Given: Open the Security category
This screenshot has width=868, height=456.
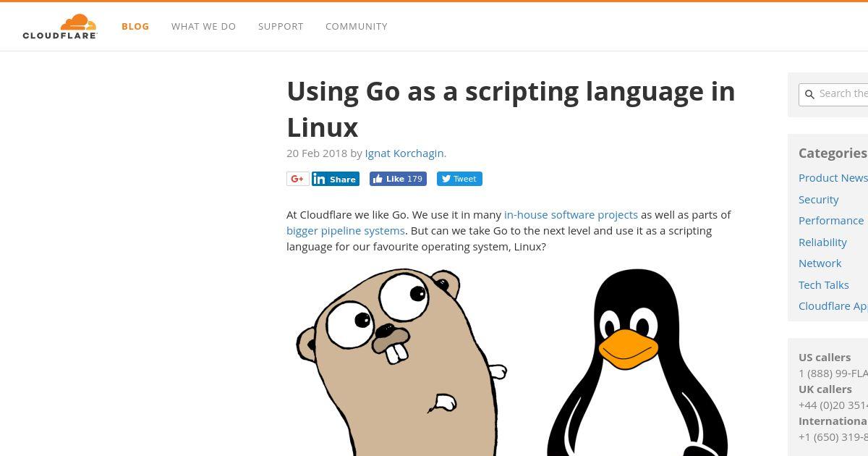Looking at the screenshot, I should point(819,199).
